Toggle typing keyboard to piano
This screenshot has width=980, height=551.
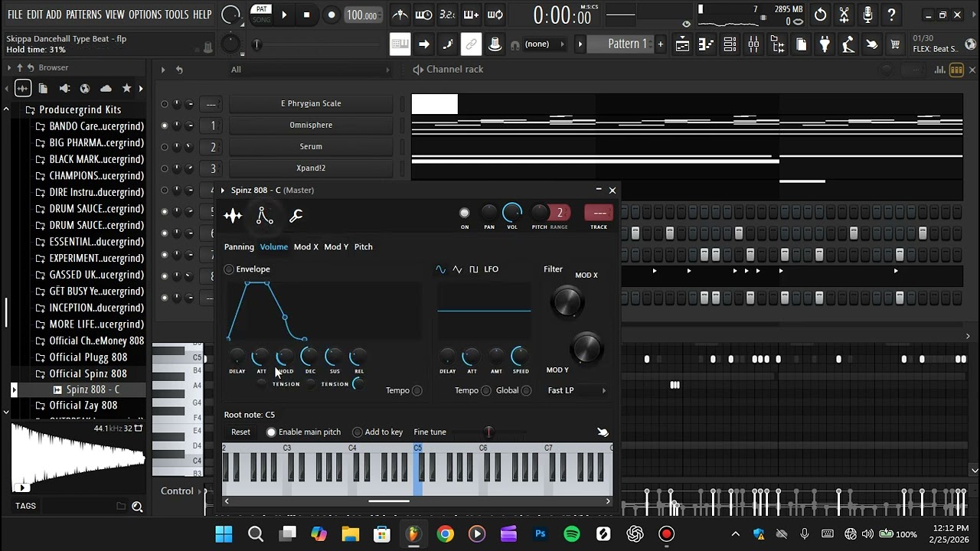(x=400, y=44)
